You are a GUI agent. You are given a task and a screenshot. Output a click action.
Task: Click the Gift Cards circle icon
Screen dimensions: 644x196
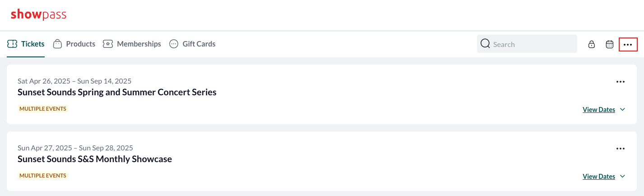pos(174,44)
